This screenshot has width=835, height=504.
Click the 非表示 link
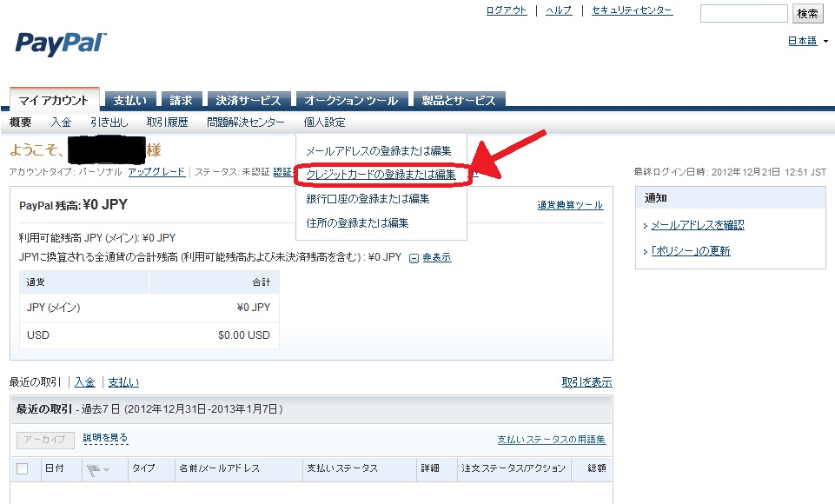[437, 257]
